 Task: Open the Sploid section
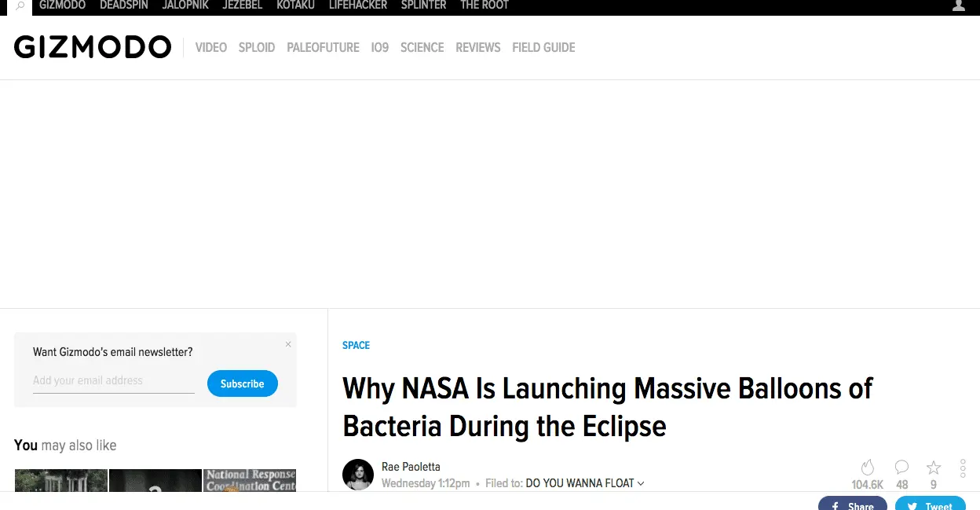click(257, 47)
